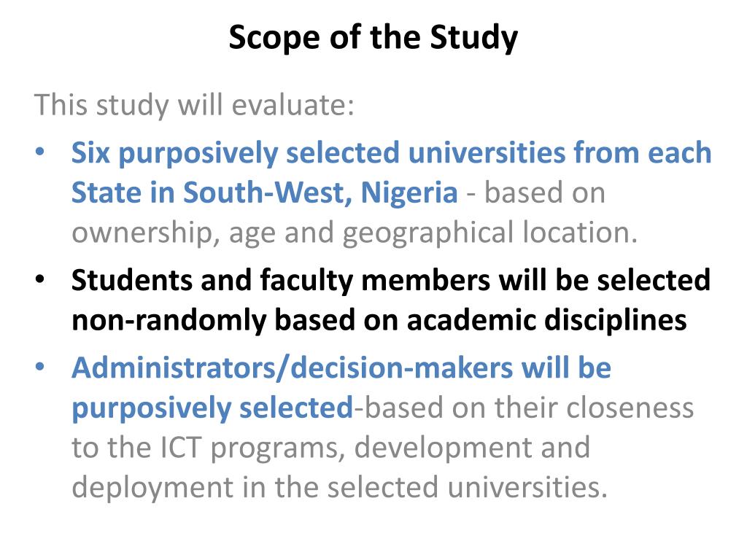
Task: Click 'Students and faculty members will be selected'
Action: click(x=391, y=280)
